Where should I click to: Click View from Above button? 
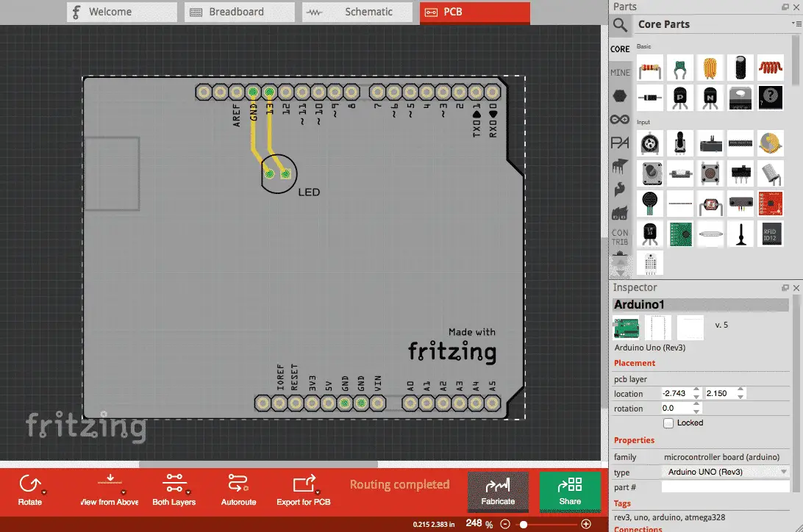110,490
